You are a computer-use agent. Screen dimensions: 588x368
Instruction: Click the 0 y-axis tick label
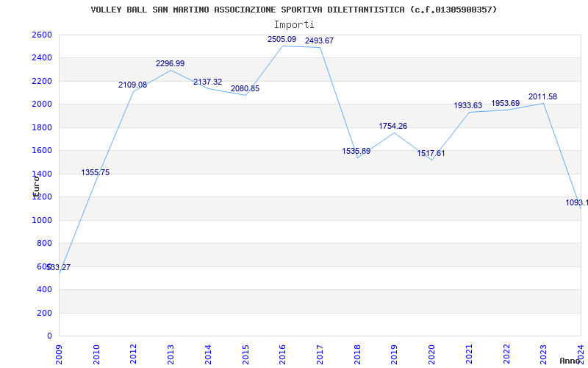coord(49,336)
